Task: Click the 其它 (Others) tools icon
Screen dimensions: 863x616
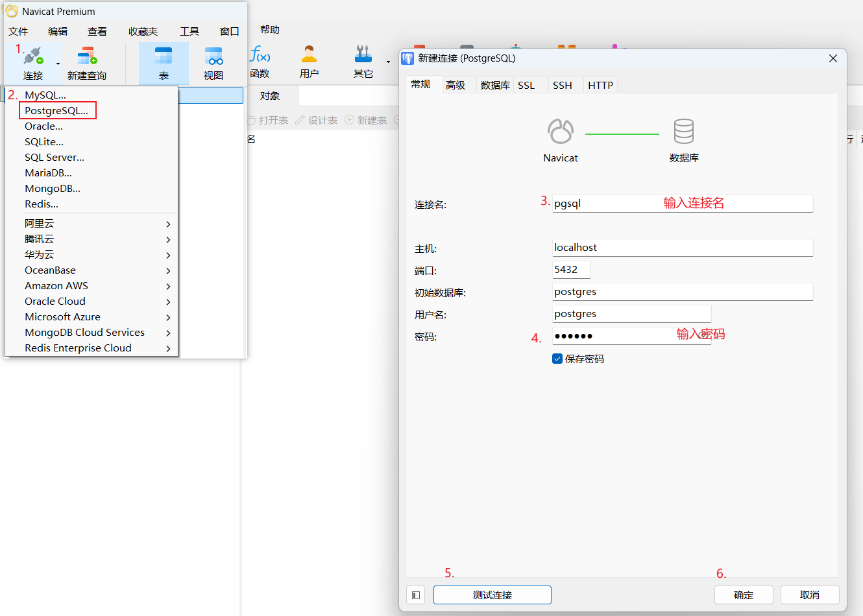Action: tap(363, 62)
